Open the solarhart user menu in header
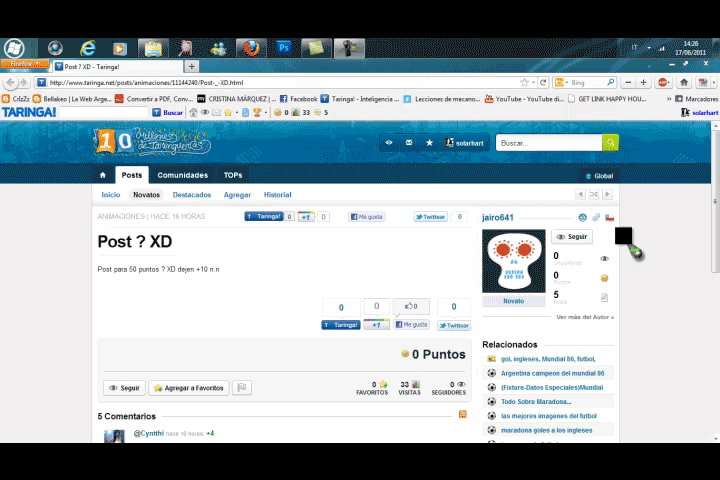Image resolution: width=720 pixels, height=480 pixels. pyautogui.click(x=464, y=143)
